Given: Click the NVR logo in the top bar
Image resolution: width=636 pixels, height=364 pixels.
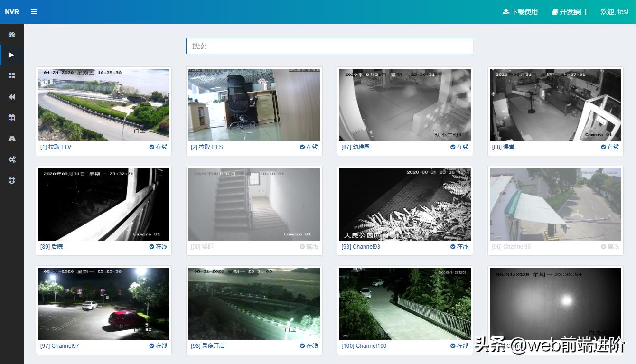Looking at the screenshot, I should point(12,12).
